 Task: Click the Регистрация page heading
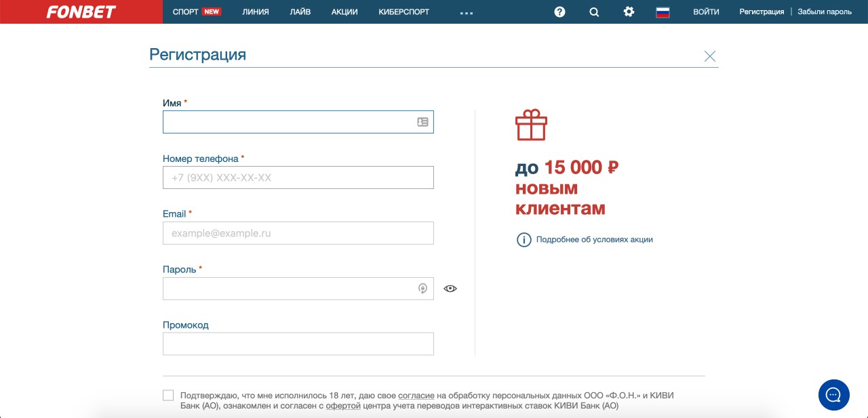pos(197,55)
